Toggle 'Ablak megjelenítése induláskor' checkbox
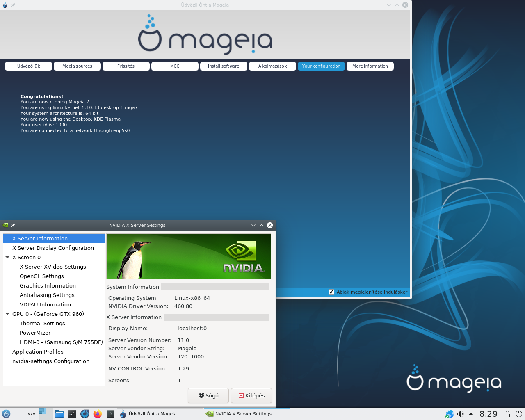 click(331, 292)
